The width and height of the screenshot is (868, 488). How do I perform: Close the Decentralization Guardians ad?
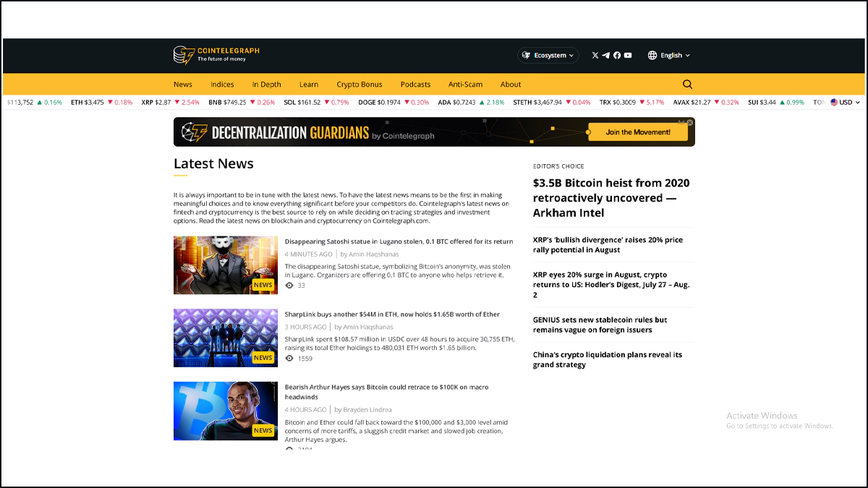point(690,122)
